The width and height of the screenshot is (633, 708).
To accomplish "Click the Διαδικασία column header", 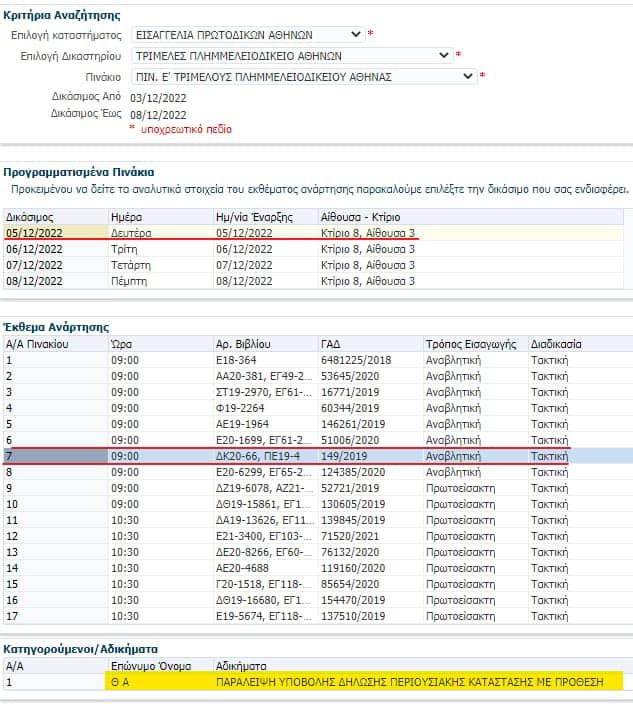I will [581, 344].
